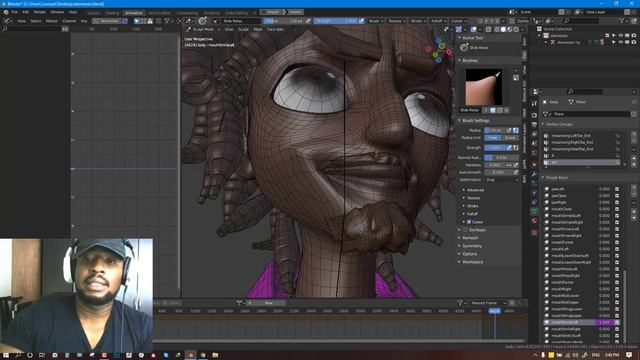Open the Output properties tab icon
The image size is (640, 360).
(534, 124)
